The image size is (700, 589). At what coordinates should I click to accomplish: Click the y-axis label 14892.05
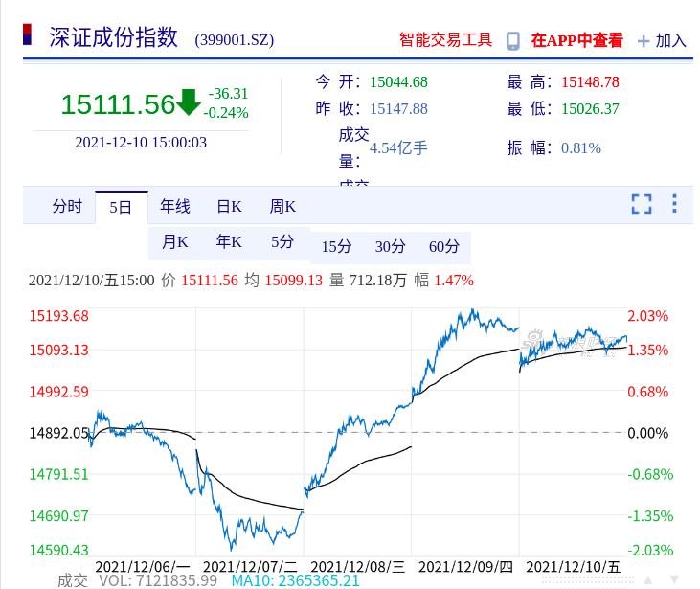59,433
